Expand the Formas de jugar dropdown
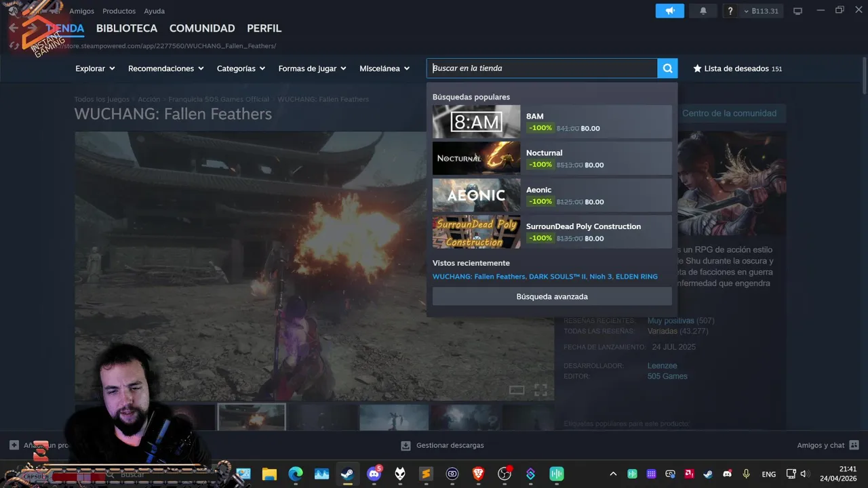868x488 pixels. [312, 68]
